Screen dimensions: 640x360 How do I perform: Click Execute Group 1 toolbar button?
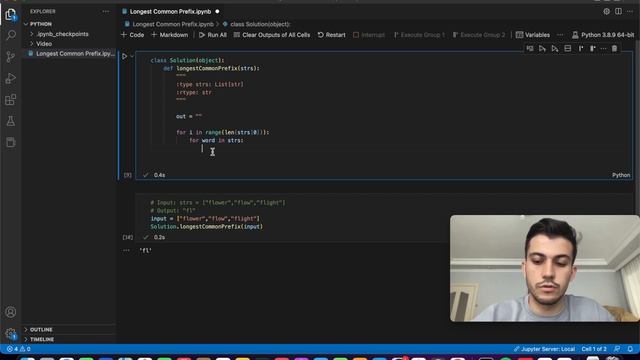(419, 35)
